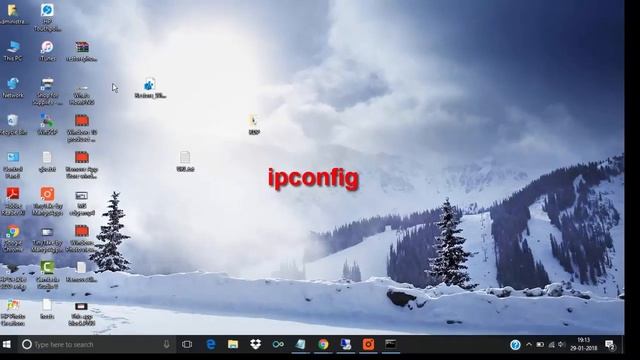Open the volume control tray icon

(x=562, y=344)
